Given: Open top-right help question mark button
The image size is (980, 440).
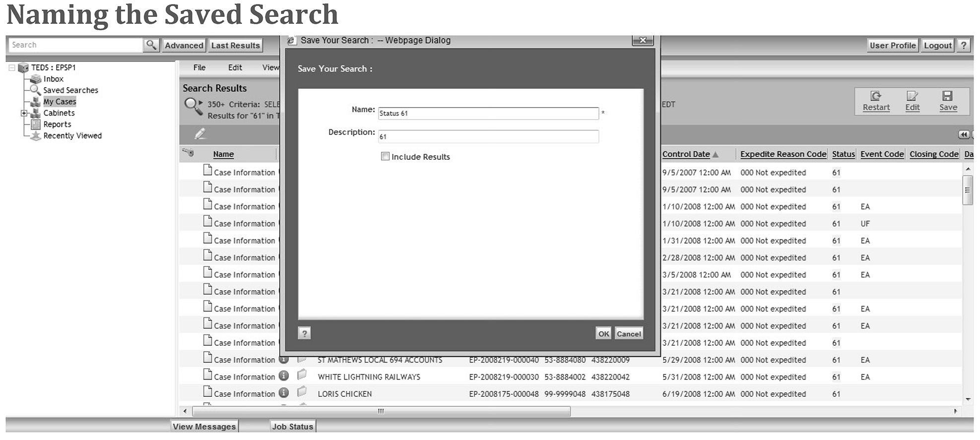Looking at the screenshot, I should point(963,45).
